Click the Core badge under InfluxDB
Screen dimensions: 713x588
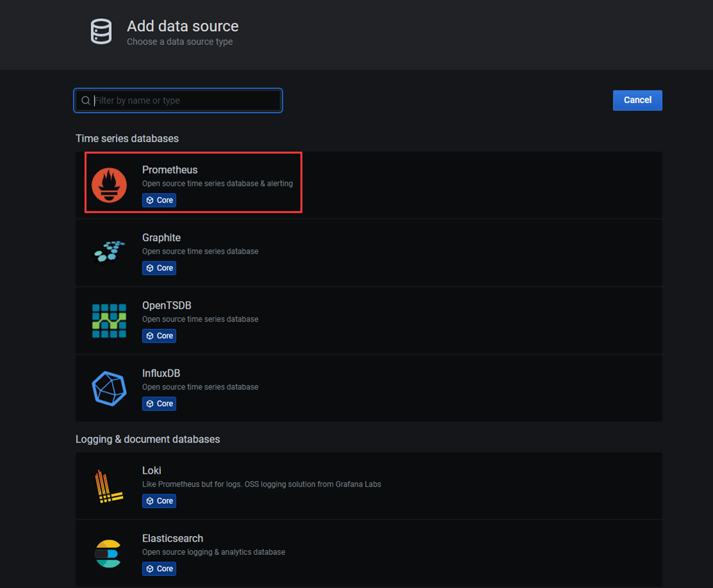point(159,404)
